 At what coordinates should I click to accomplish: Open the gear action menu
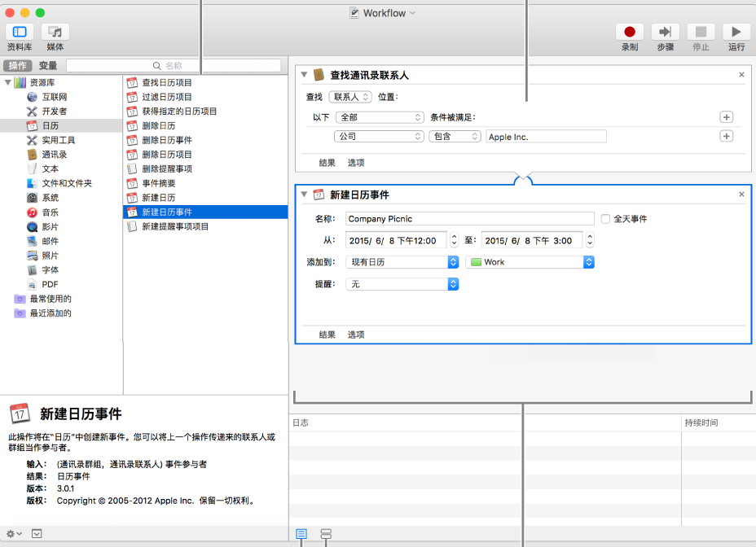pos(14,533)
